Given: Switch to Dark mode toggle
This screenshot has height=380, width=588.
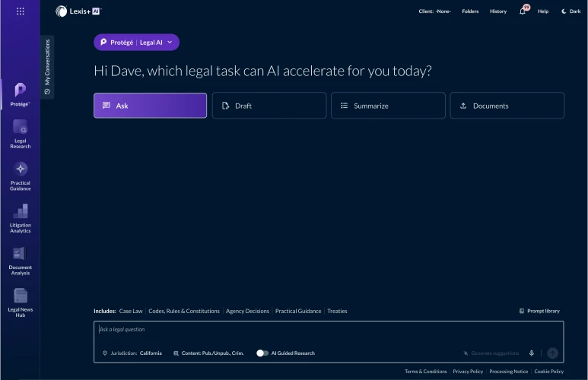Looking at the screenshot, I should click(x=571, y=11).
